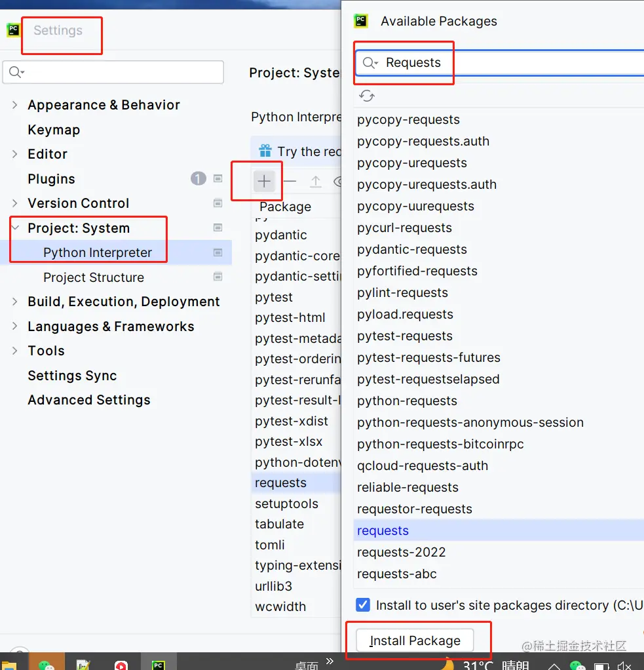Image resolution: width=644 pixels, height=670 pixels.
Task: Click the notepad app icon in taskbar
Action: click(x=84, y=665)
